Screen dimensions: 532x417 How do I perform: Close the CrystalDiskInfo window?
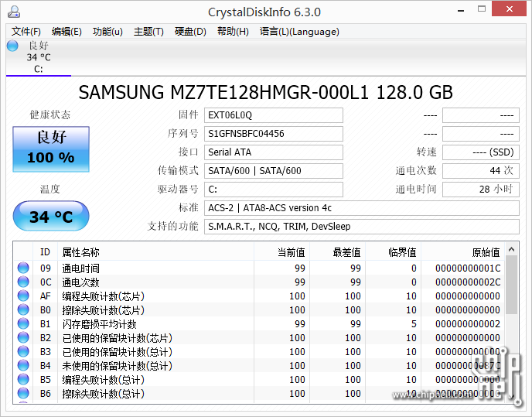click(x=510, y=9)
